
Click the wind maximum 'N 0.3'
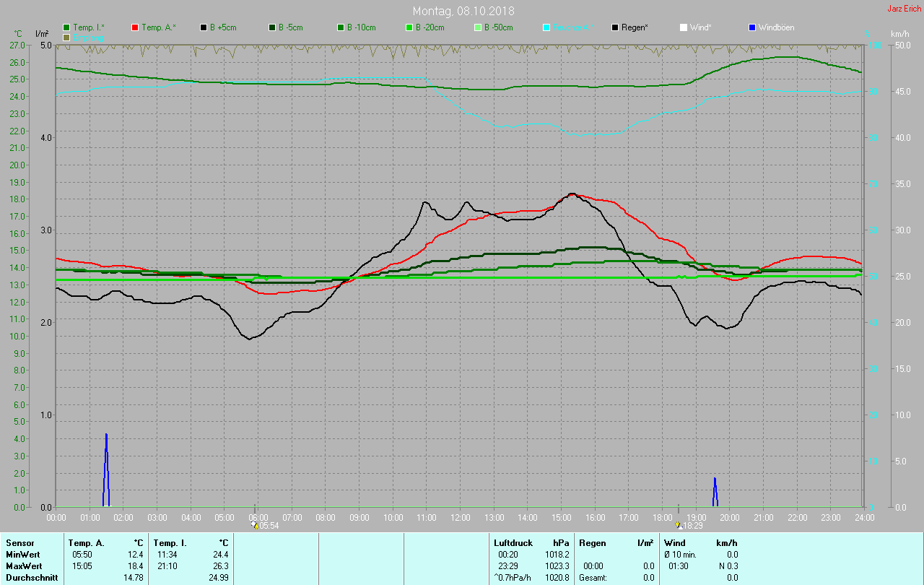tap(727, 566)
